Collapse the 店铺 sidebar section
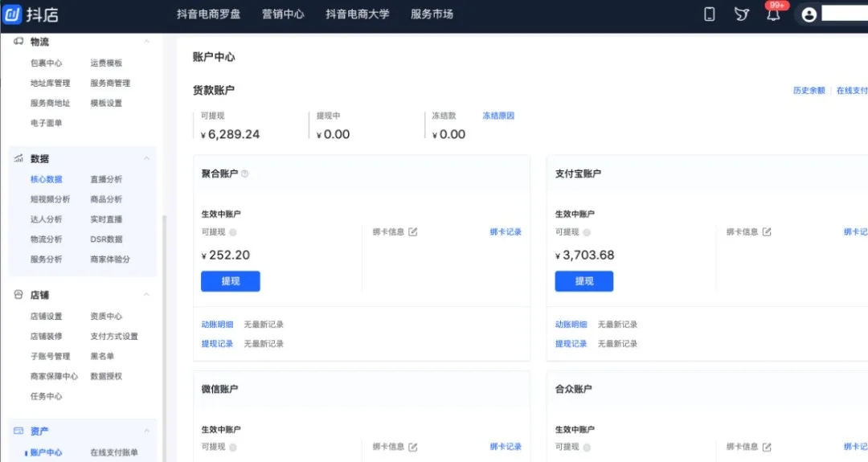Viewport: 868px width, 462px height. click(x=147, y=295)
